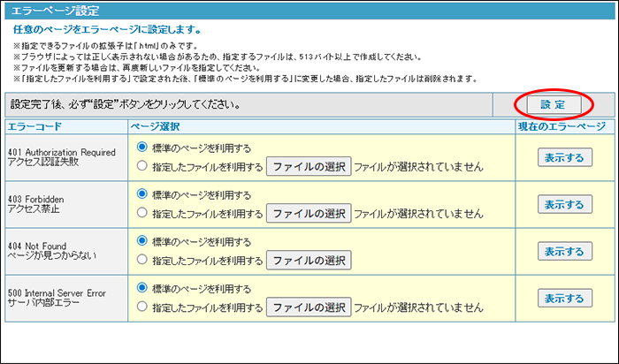Select specified file radio for 403 Forbidden
The height and width of the screenshot is (364, 619).
click(x=142, y=213)
